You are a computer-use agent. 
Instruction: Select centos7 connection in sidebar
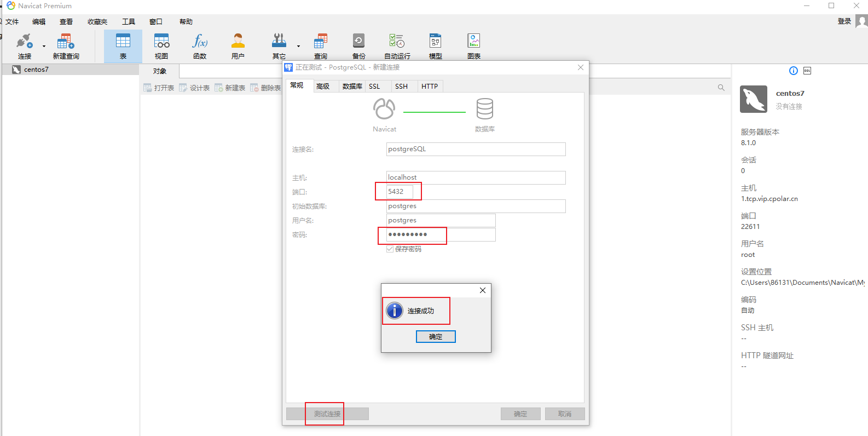70,70
